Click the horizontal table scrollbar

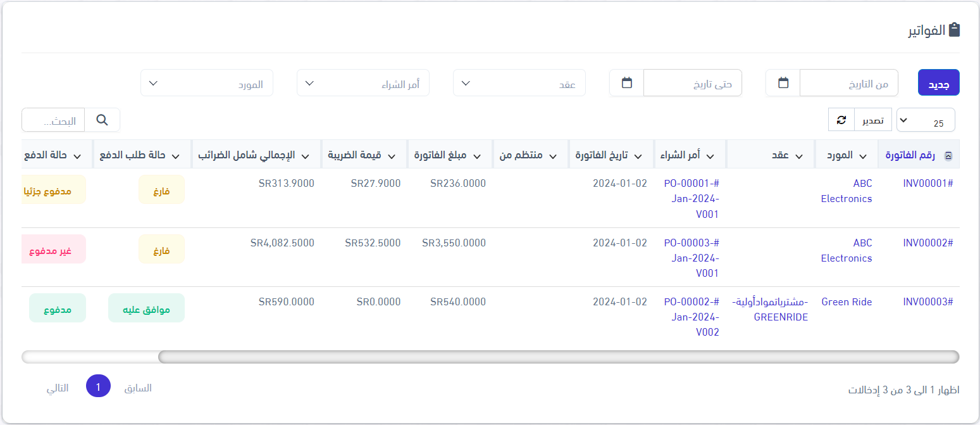point(558,357)
